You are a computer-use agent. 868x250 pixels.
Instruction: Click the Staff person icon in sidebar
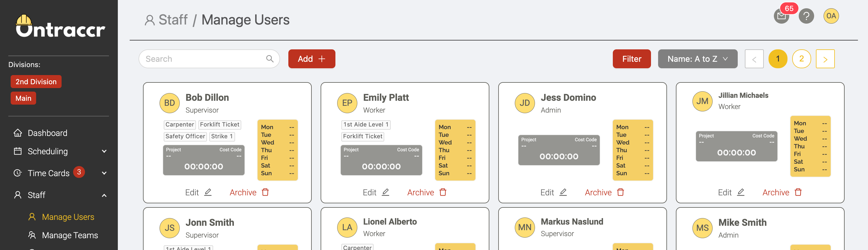click(x=18, y=195)
